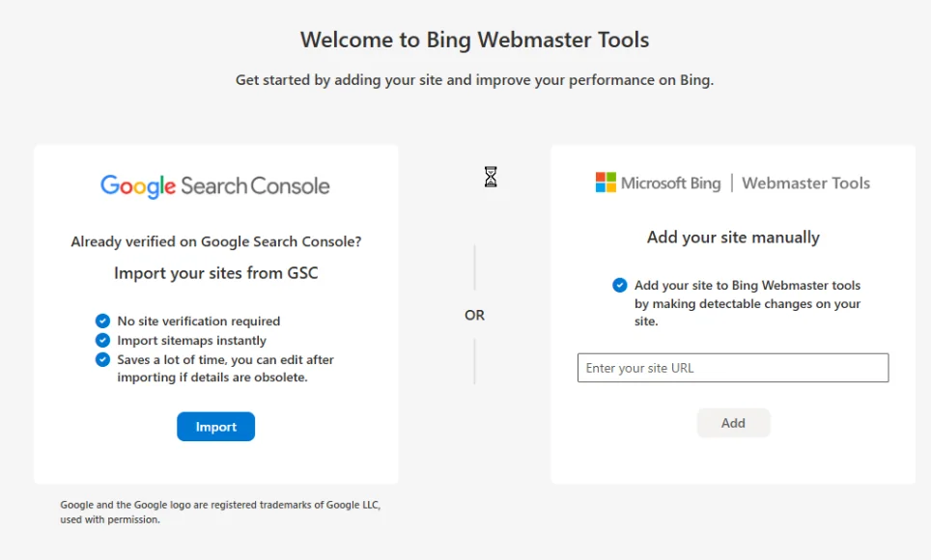
Task: Click checkmark beside Saves a lot of time
Action: 102,359
